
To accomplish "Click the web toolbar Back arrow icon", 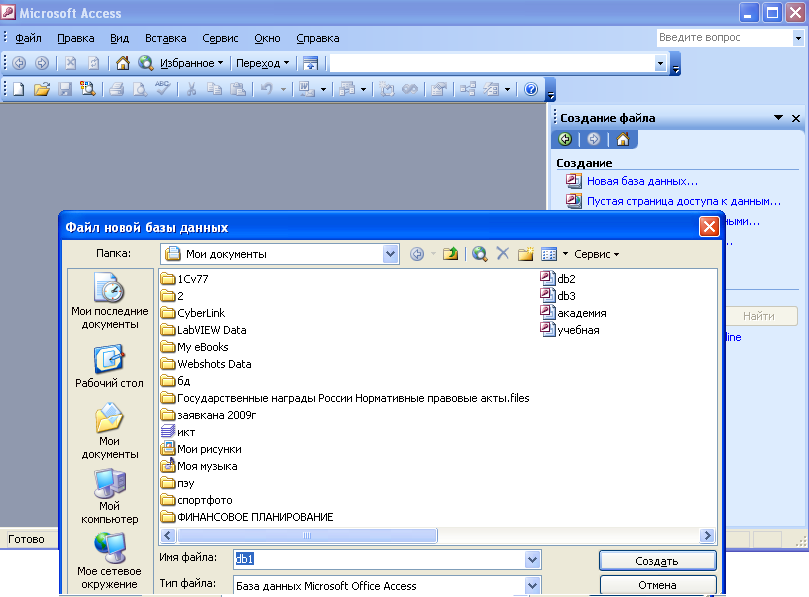I will (19, 63).
